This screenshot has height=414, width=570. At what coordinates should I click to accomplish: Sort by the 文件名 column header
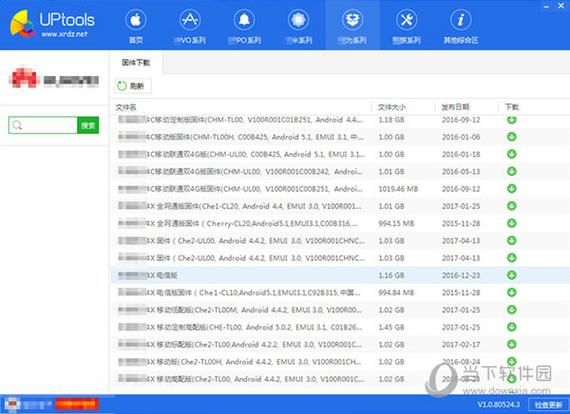[126, 107]
